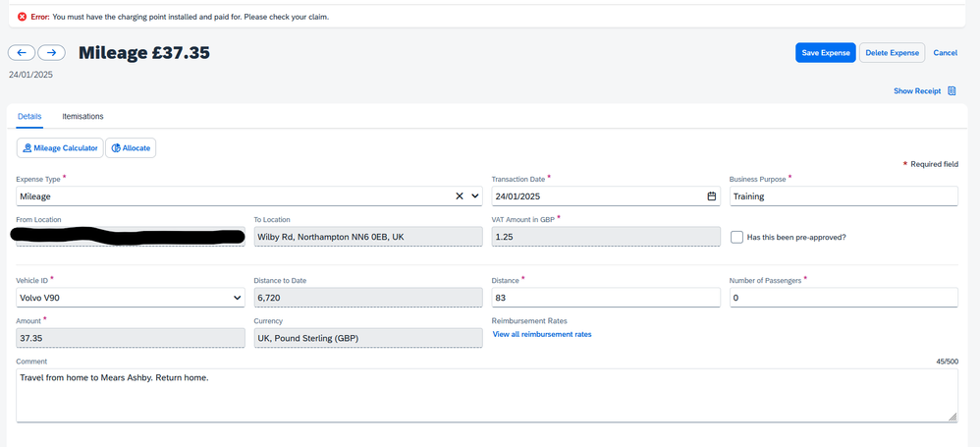Image resolution: width=980 pixels, height=447 pixels.
Task: Open Show Receipt link
Action: click(x=917, y=91)
